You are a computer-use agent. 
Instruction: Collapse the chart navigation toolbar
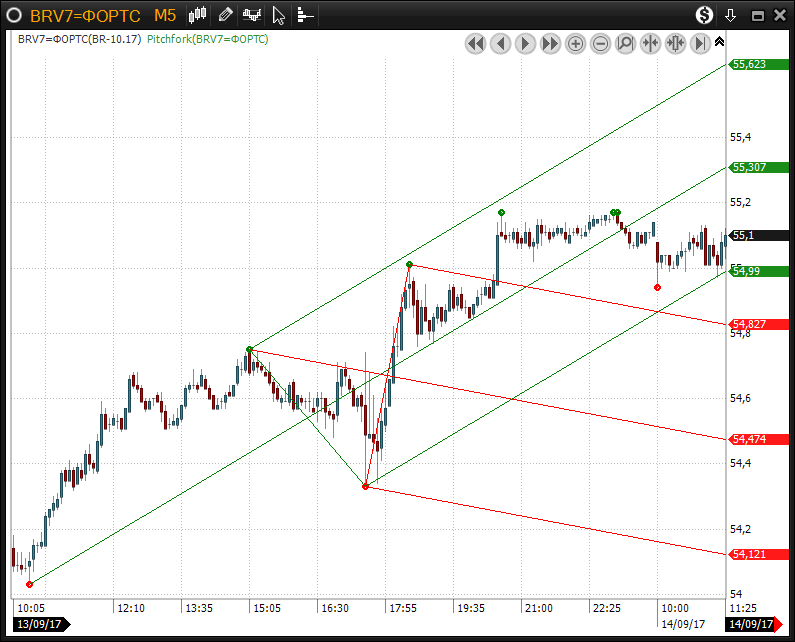pos(718,41)
